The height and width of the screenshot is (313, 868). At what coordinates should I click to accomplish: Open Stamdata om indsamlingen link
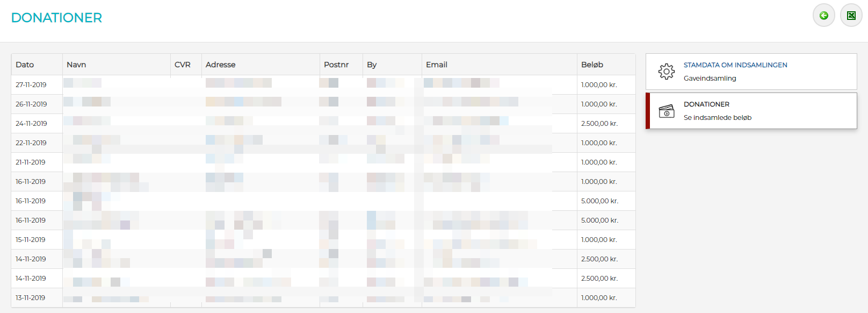[x=735, y=65]
